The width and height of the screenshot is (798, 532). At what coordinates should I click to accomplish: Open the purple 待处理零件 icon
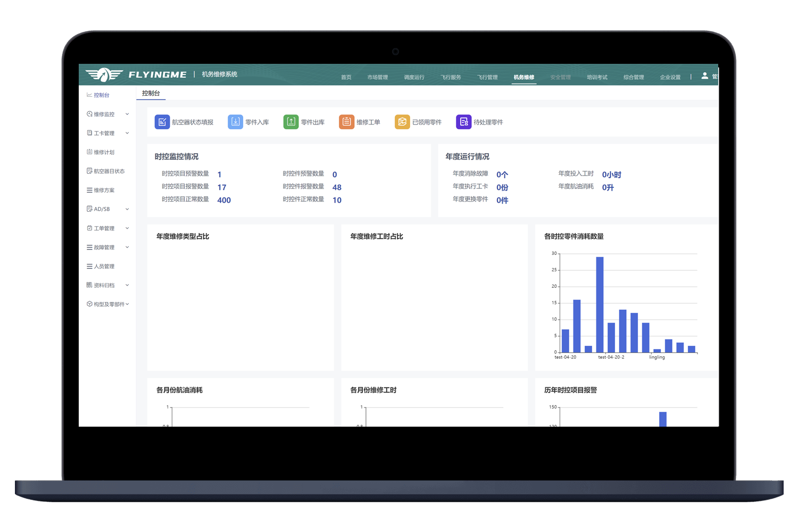click(x=463, y=122)
